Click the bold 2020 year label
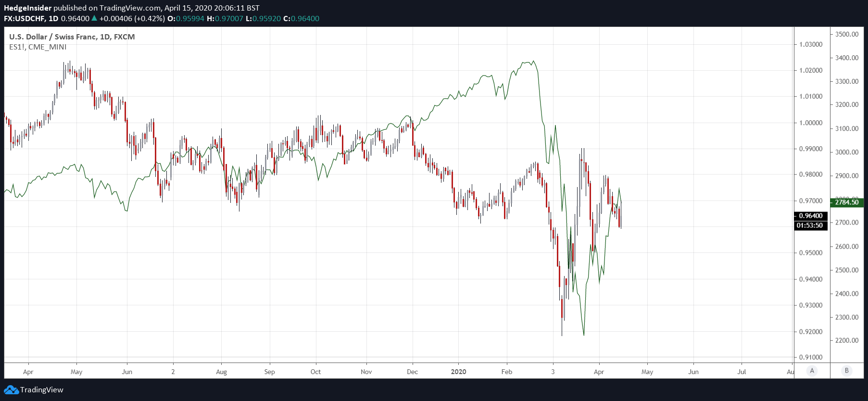 [x=459, y=372]
